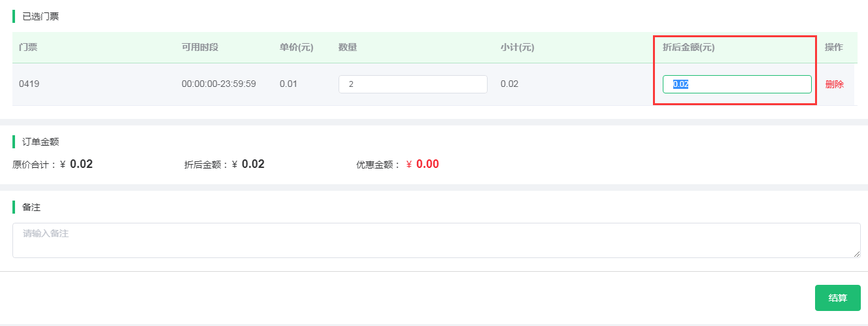The image size is (868, 326).
Task: Click the green 结算 checkout button
Action: click(x=837, y=298)
